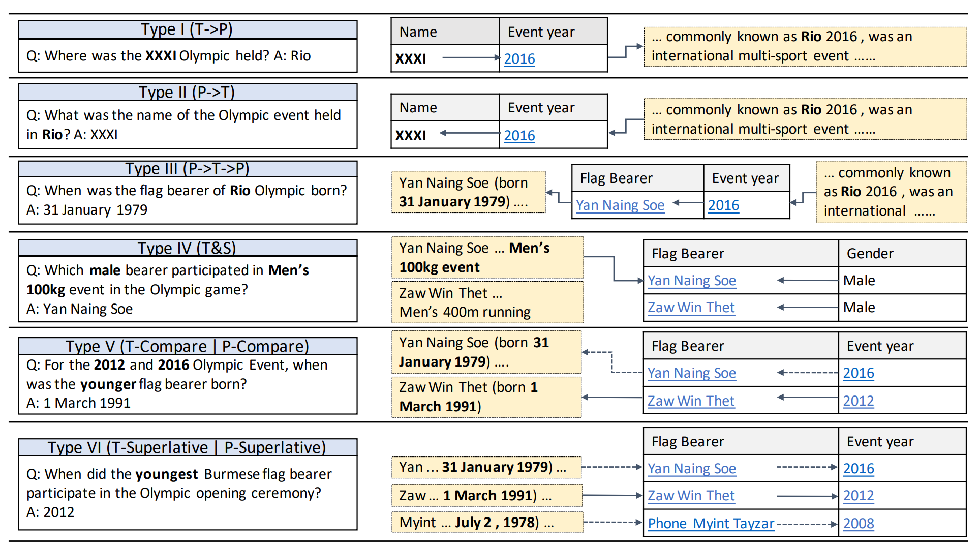
Task: Click the Myint July 2, 1978 passage box
Action: click(487, 523)
